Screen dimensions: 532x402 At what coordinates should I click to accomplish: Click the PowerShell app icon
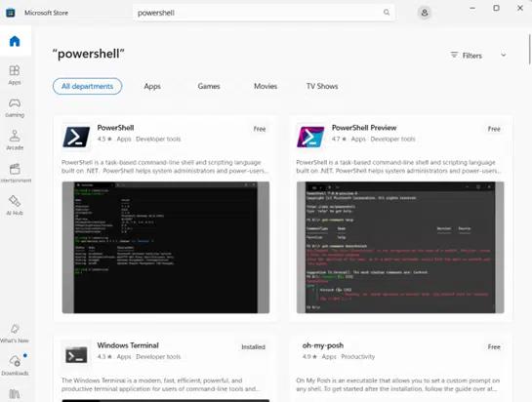pyautogui.click(x=76, y=137)
